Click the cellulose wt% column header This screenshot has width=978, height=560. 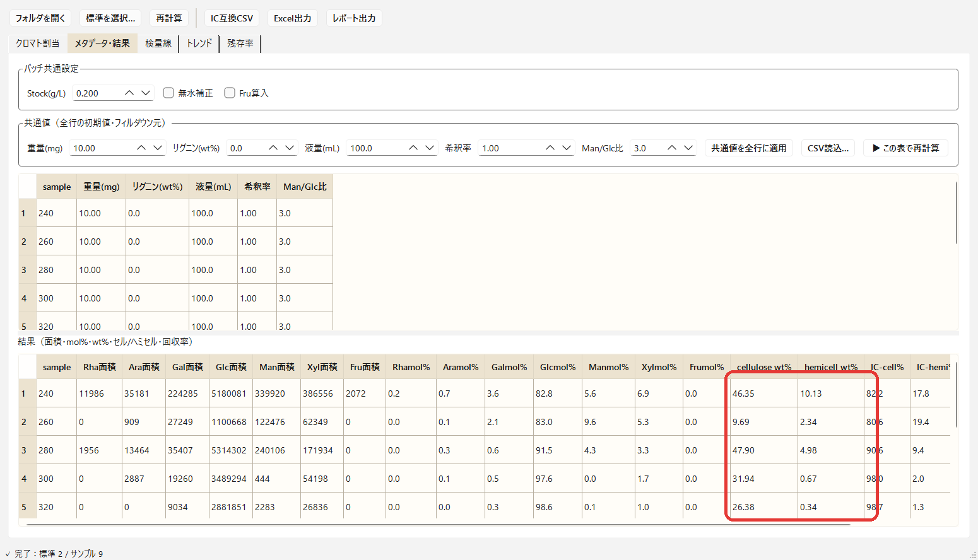click(763, 367)
